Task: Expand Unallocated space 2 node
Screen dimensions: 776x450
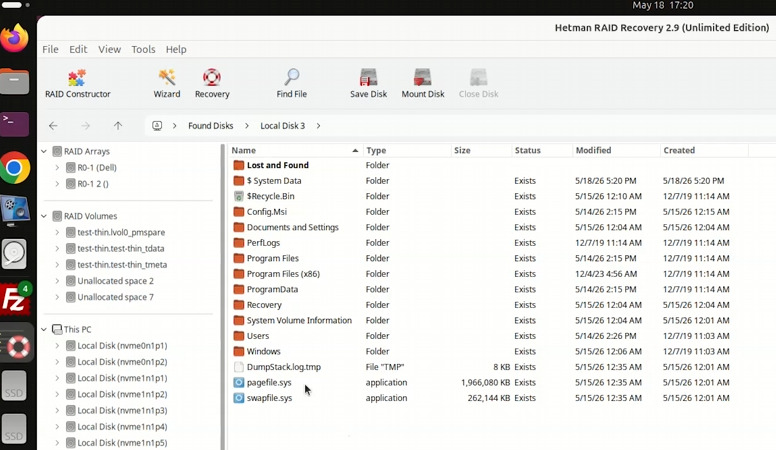Action: pos(57,281)
